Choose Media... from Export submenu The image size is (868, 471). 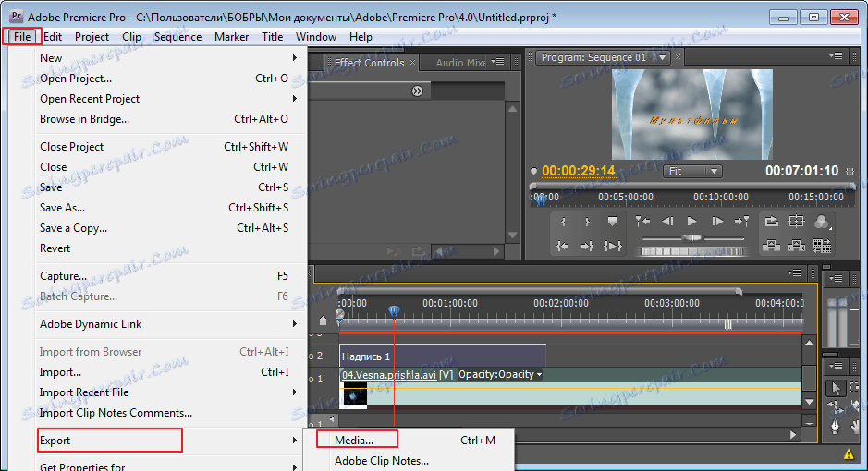(x=409, y=441)
